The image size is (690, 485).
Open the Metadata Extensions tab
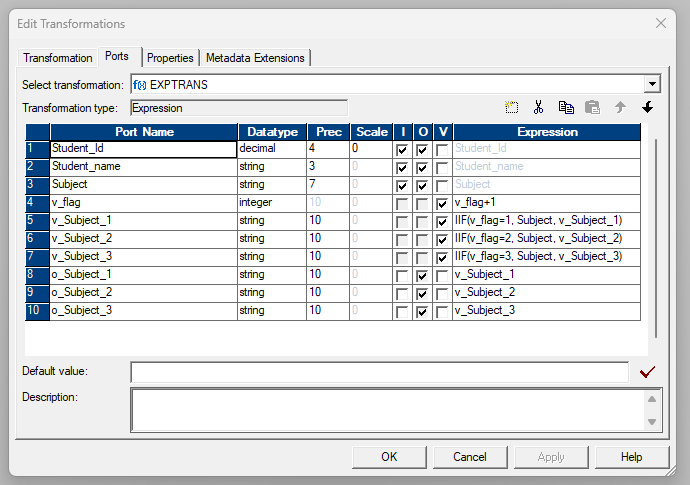254,58
